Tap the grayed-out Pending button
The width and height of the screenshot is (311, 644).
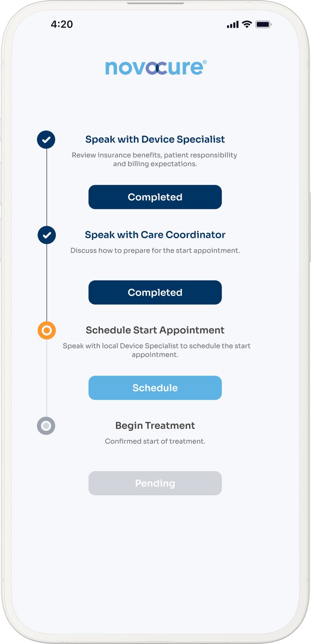155,483
